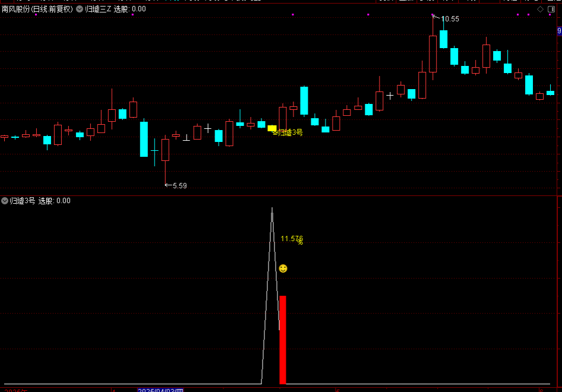The width and height of the screenshot is (562, 392).
Task: Click the diamond icon at chart top-right
Action: point(540,10)
